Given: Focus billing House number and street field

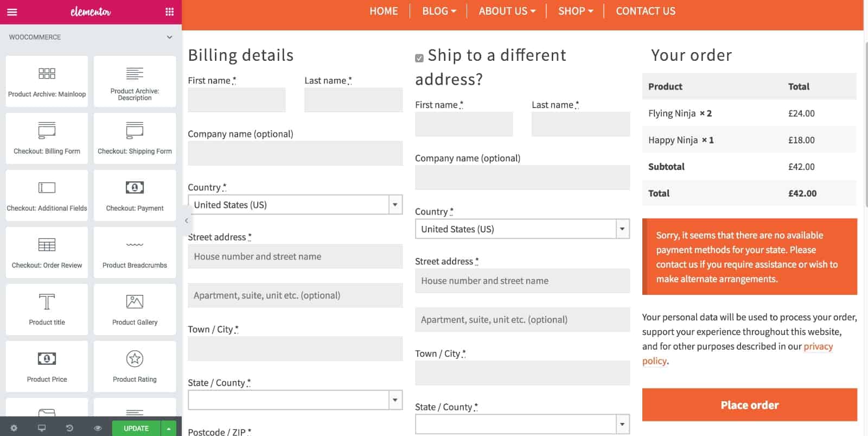Looking at the screenshot, I should [x=295, y=256].
